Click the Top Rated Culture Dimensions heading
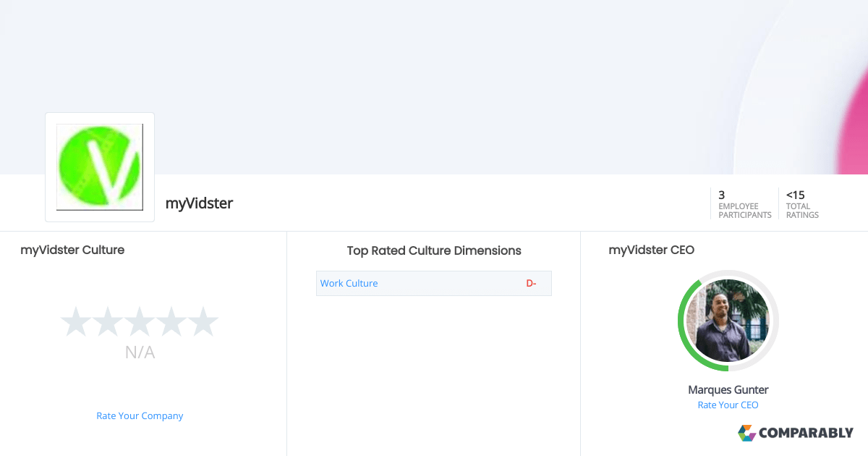 pos(434,251)
